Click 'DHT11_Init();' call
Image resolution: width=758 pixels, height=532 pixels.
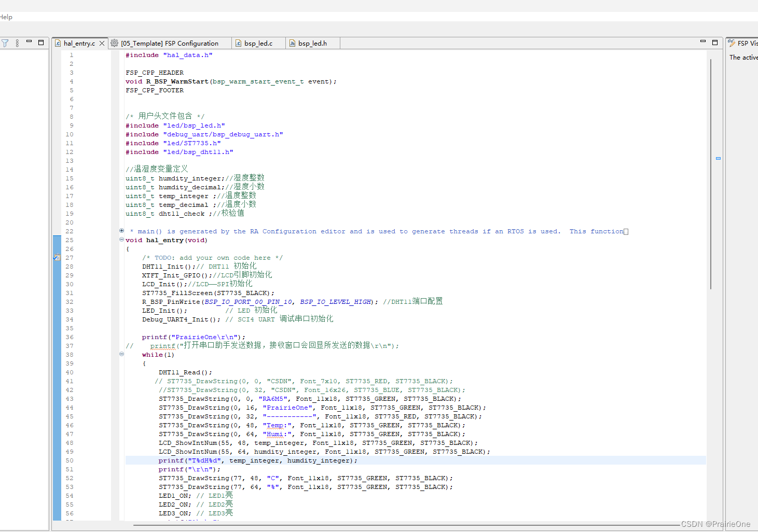coord(168,267)
